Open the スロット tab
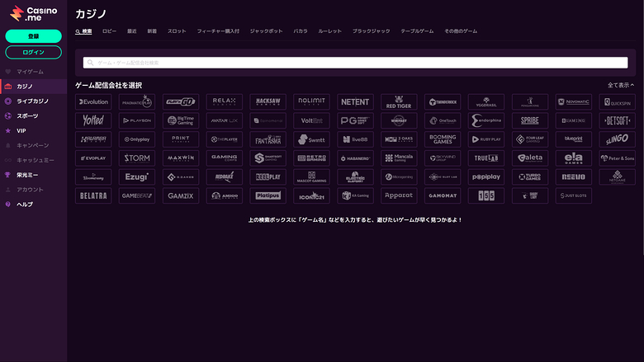 click(x=177, y=31)
